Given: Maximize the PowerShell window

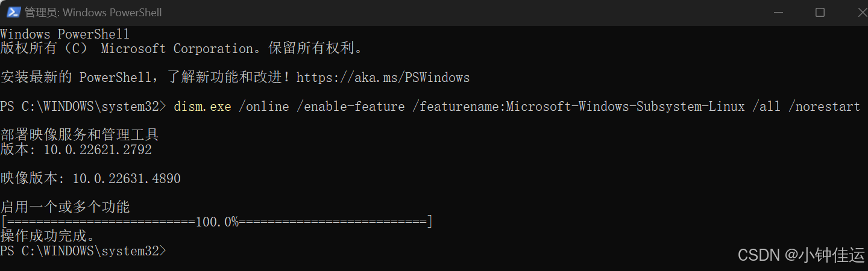Looking at the screenshot, I should [820, 12].
